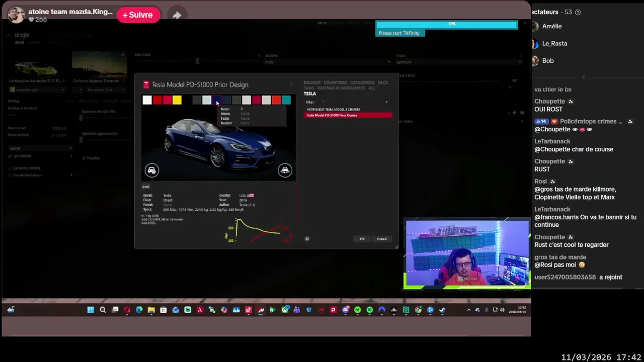Open Microsoft Edge from the taskbar
Image resolution: width=644 pixels, height=362 pixels.
click(x=139, y=310)
